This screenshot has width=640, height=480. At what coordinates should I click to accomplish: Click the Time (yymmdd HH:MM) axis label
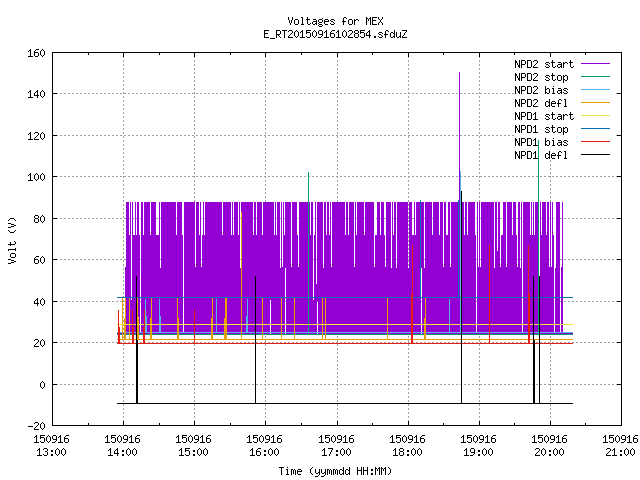(x=335, y=471)
